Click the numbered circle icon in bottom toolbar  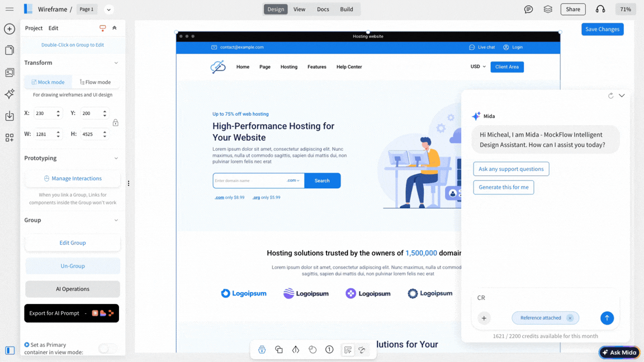[329, 350]
